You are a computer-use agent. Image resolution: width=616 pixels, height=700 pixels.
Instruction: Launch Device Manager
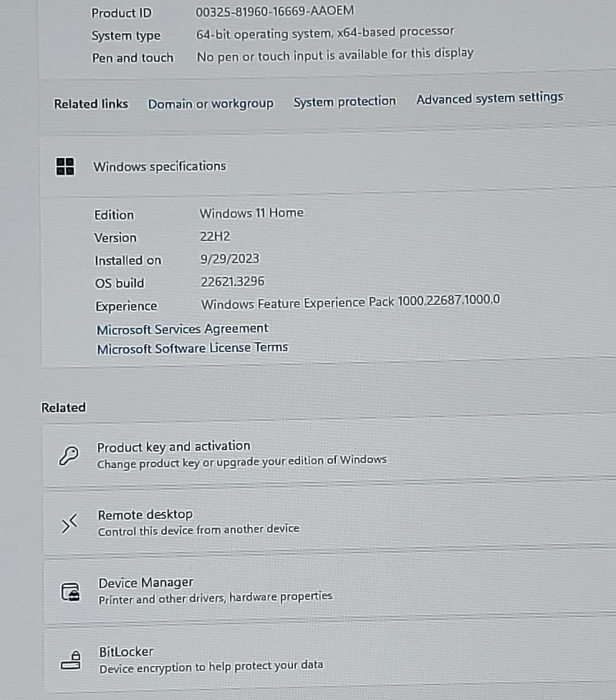(329, 591)
